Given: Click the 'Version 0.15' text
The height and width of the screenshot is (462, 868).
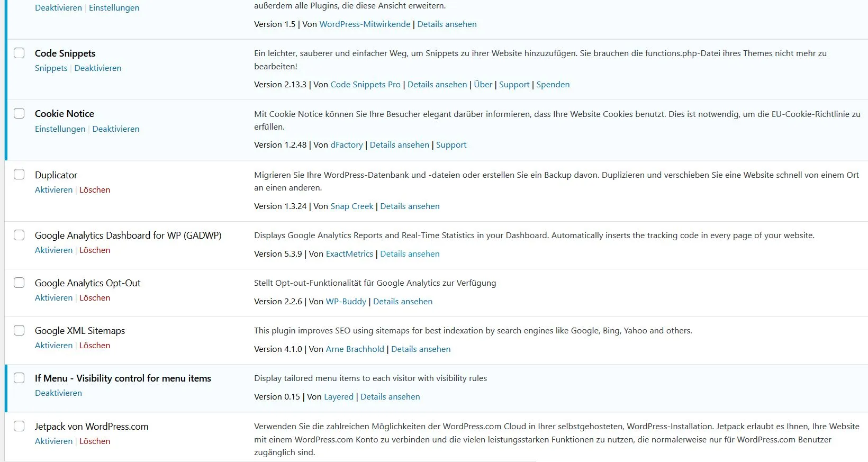Looking at the screenshot, I should 277,397.
